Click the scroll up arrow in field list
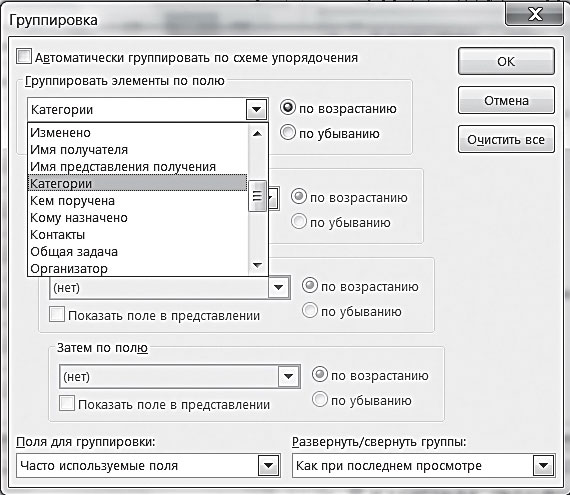 tap(257, 133)
